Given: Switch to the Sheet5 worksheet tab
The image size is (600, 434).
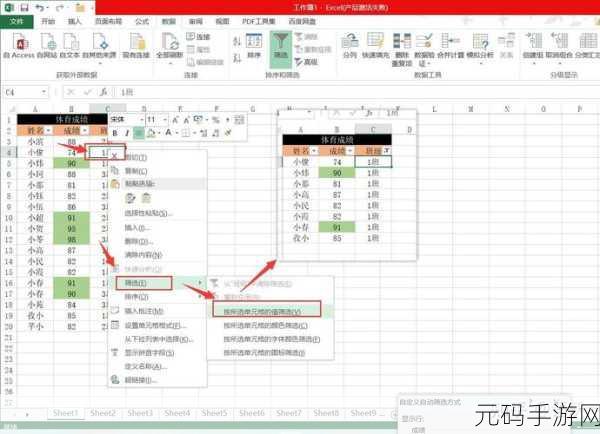Looking at the screenshot, I should tap(214, 413).
